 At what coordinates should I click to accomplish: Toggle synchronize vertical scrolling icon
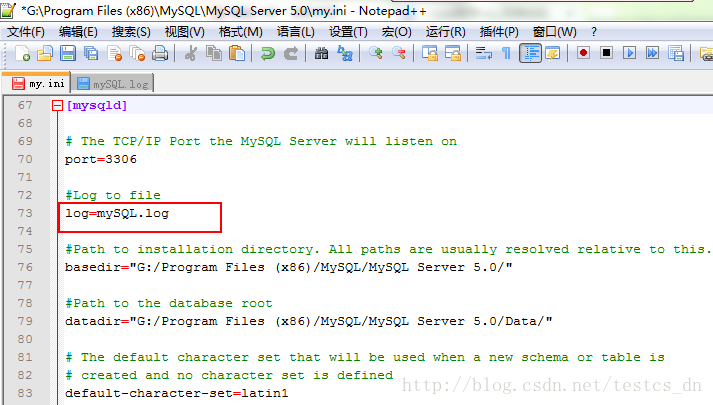[x=430, y=53]
